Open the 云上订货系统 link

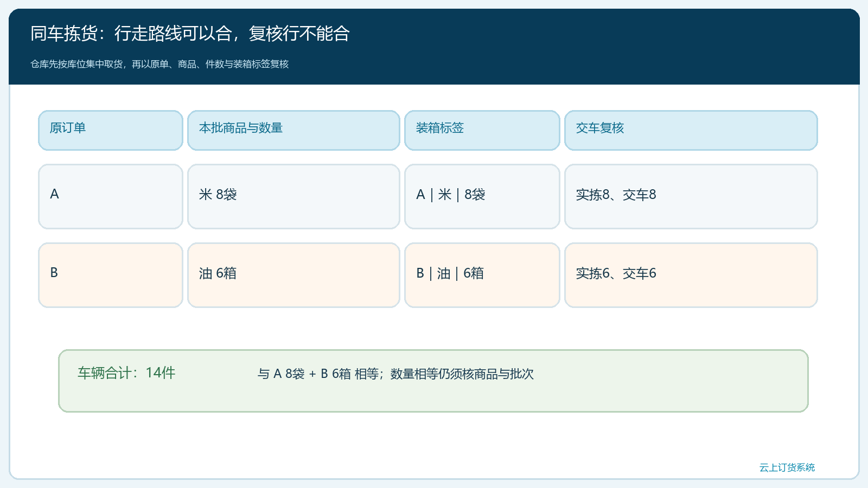[787, 467]
